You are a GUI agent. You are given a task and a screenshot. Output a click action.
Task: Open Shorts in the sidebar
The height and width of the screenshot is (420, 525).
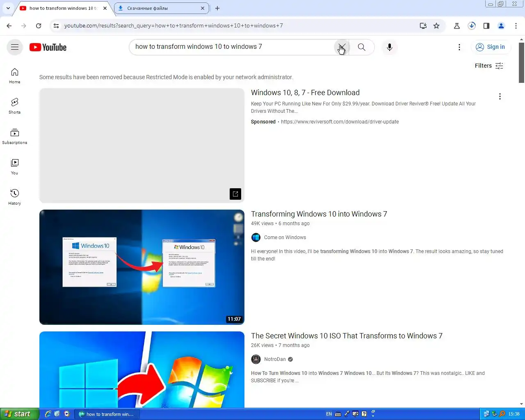(15, 106)
